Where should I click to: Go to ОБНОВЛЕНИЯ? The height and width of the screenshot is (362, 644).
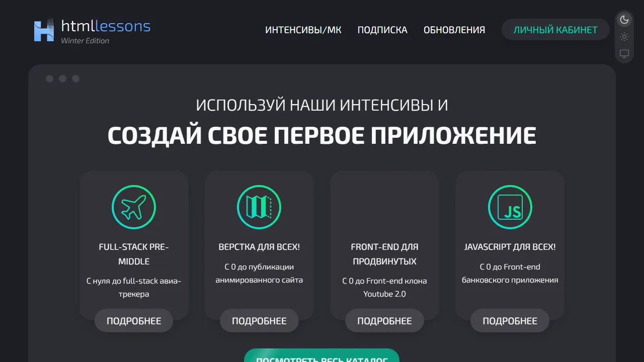454,30
